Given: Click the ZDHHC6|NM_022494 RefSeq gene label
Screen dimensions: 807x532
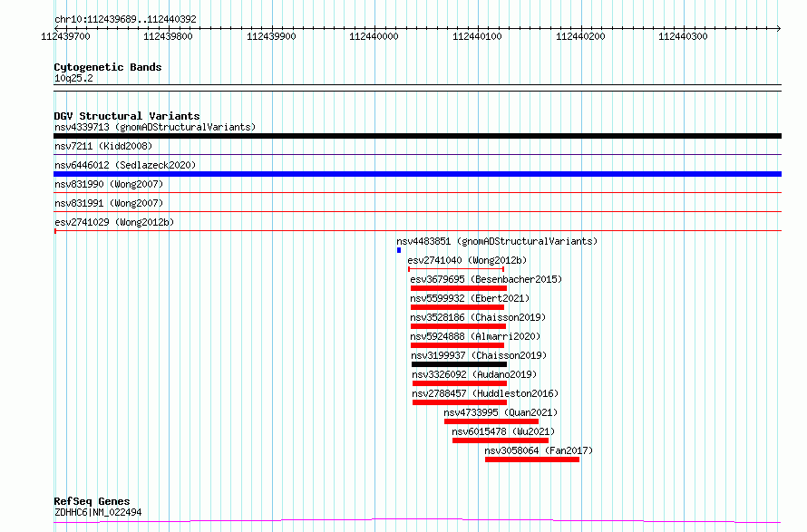Looking at the screenshot, I should click(97, 512).
